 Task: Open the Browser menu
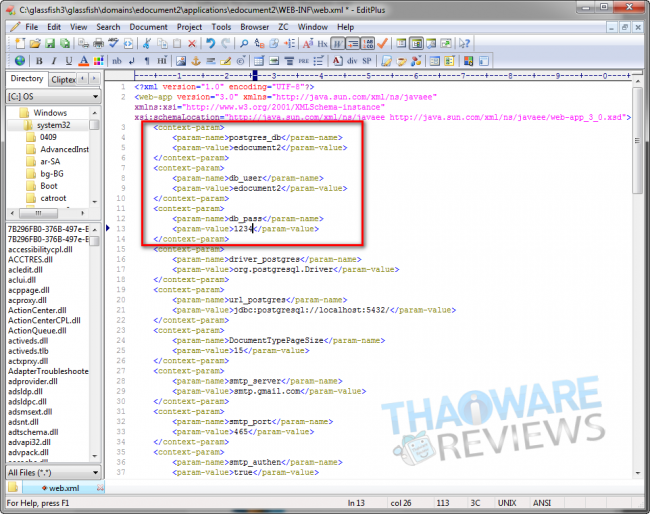[255, 27]
